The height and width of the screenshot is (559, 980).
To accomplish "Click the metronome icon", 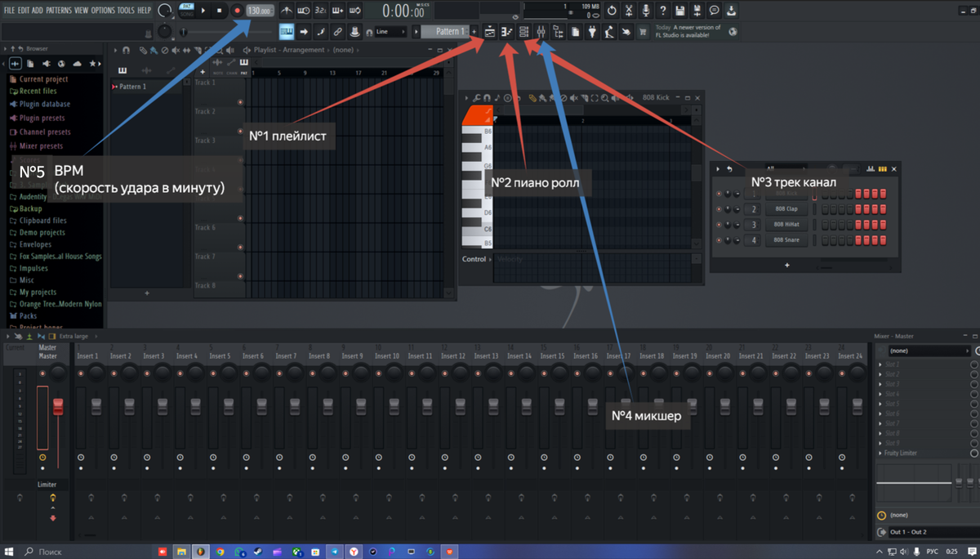I will 287,11.
